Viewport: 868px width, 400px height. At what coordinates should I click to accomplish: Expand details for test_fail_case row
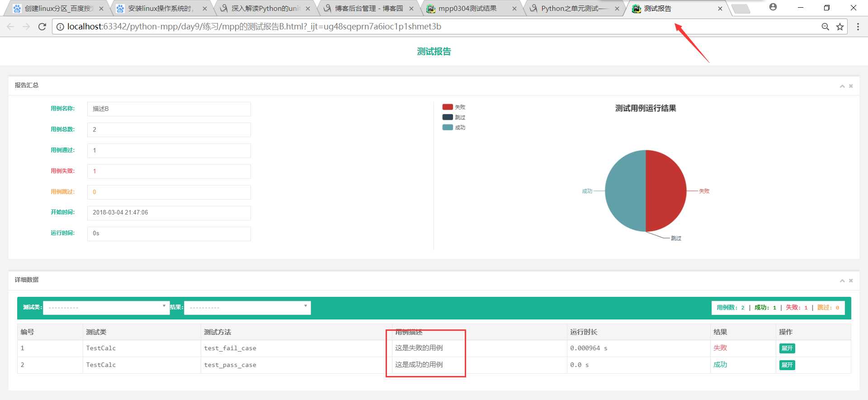tap(787, 348)
